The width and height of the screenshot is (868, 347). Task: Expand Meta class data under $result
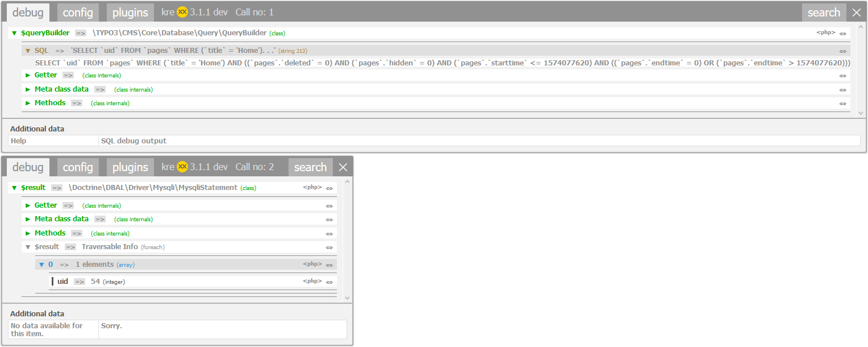pos(28,219)
